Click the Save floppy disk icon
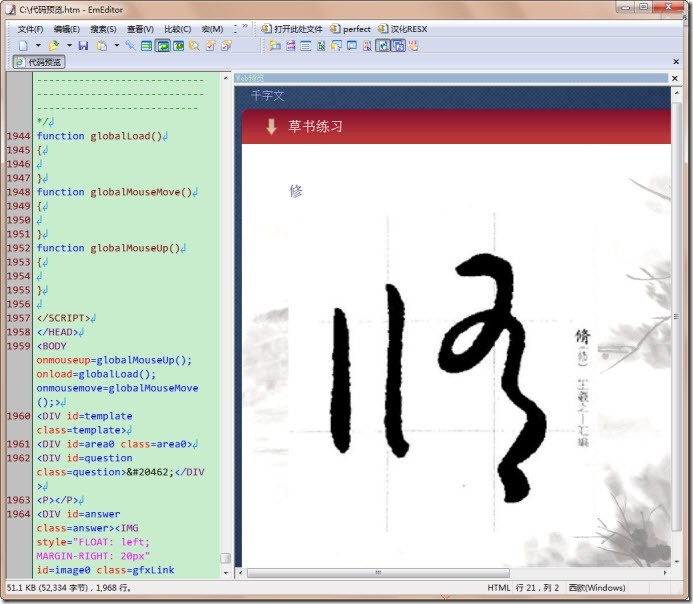 [83, 46]
